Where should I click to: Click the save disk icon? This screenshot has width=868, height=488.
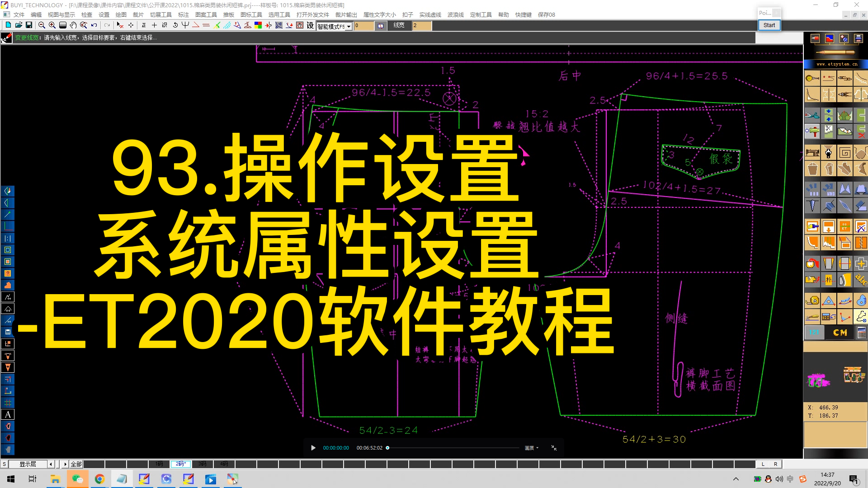pyautogui.click(x=29, y=25)
